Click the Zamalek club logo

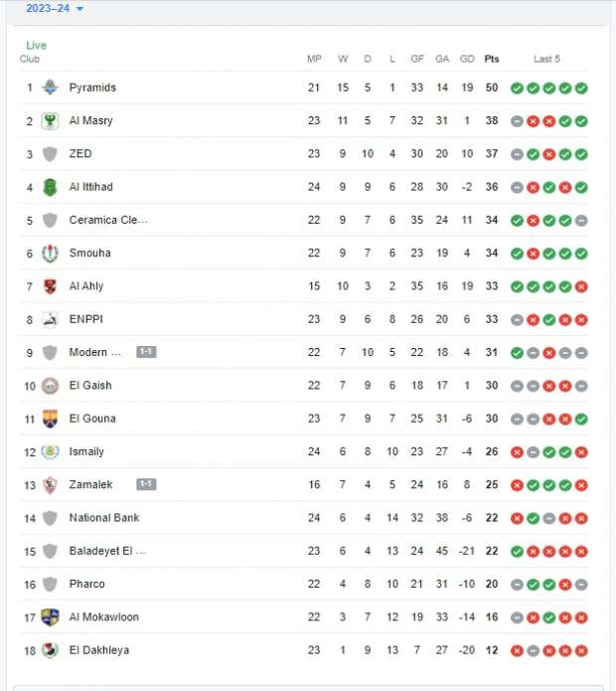(x=50, y=484)
